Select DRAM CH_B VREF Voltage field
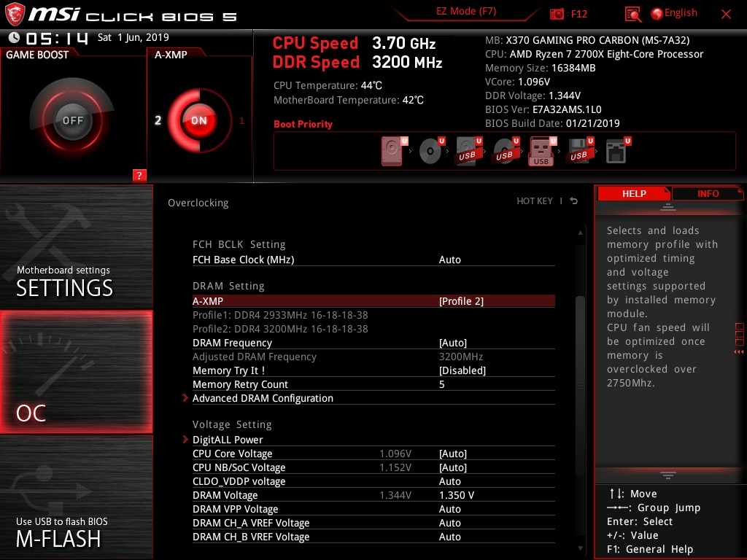The height and width of the screenshot is (560, 747). (373, 537)
